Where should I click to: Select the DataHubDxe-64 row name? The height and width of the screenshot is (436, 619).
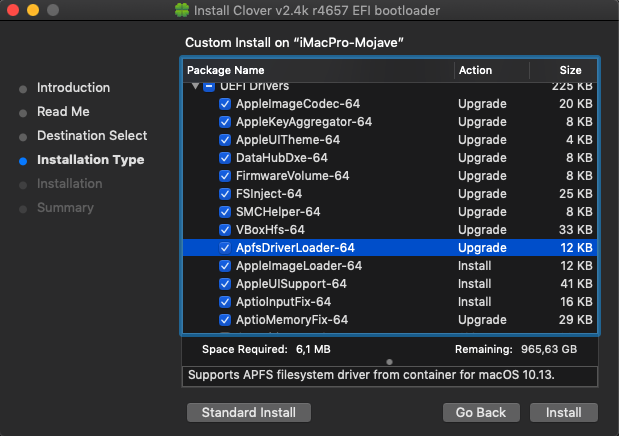point(281,158)
